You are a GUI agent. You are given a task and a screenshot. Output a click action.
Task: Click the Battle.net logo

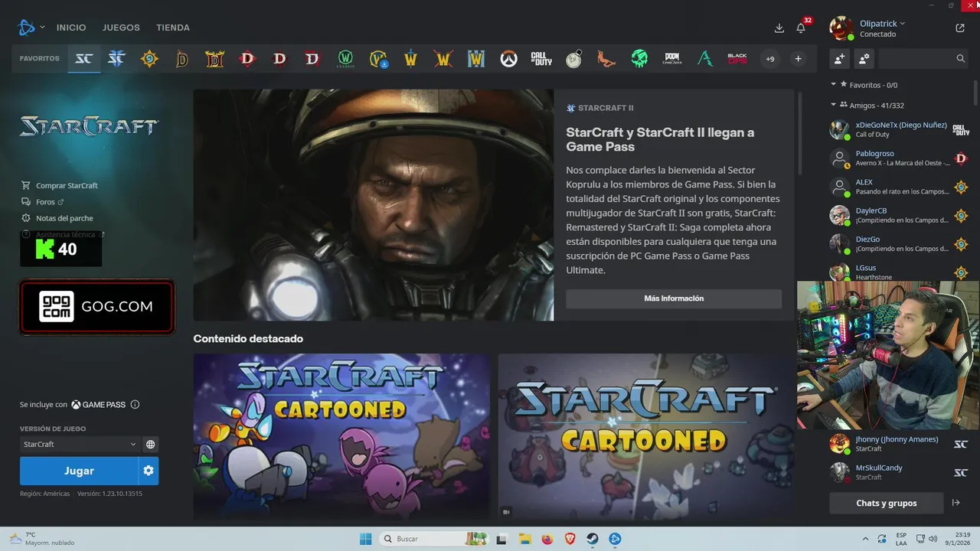[27, 28]
